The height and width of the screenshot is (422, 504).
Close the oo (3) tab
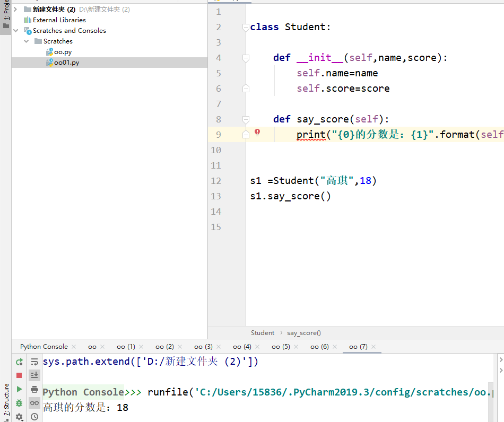coord(219,347)
